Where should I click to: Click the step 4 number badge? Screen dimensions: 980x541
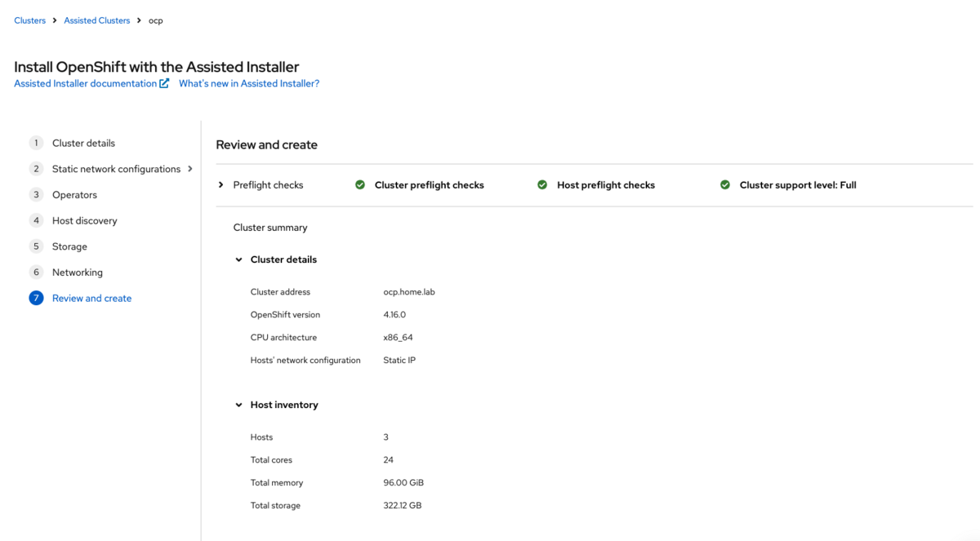[36, 220]
